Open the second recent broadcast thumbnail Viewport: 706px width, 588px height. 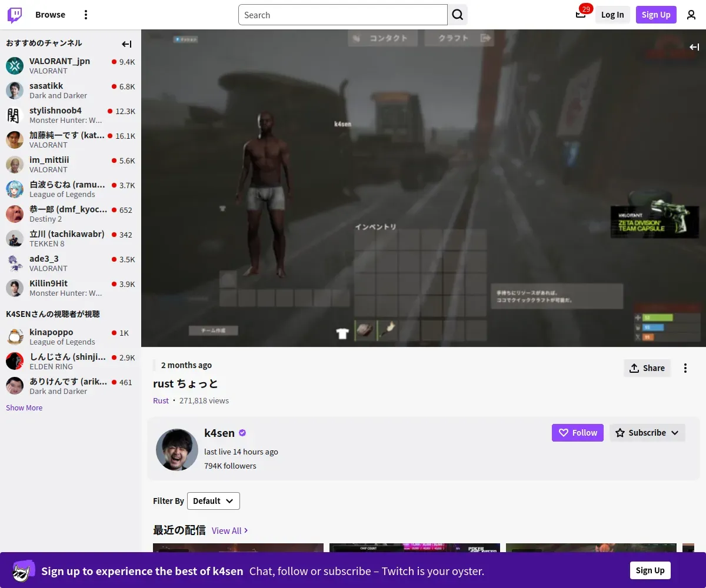coord(415,548)
